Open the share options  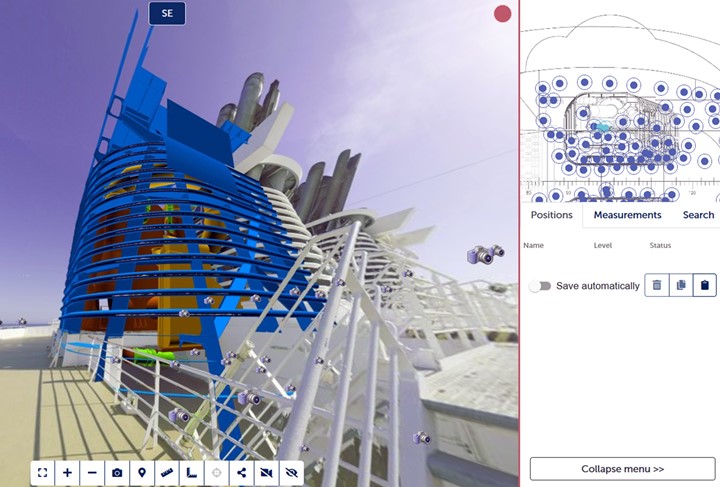click(x=242, y=473)
